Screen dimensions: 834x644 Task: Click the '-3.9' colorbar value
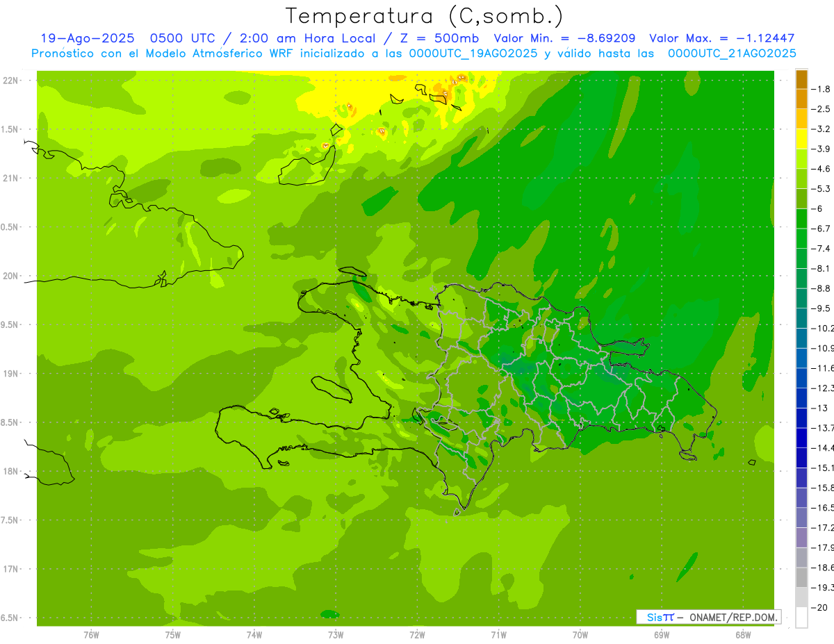pyautogui.click(x=821, y=149)
